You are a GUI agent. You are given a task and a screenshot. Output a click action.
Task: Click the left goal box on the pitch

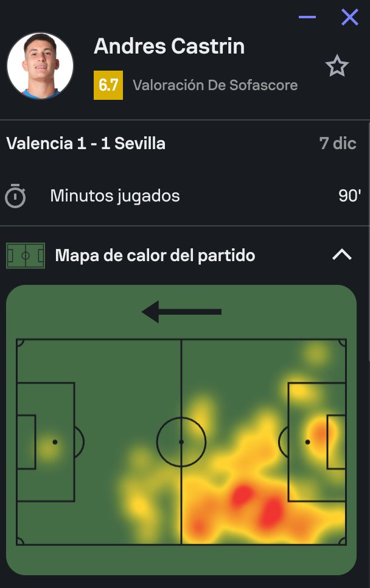point(26,442)
